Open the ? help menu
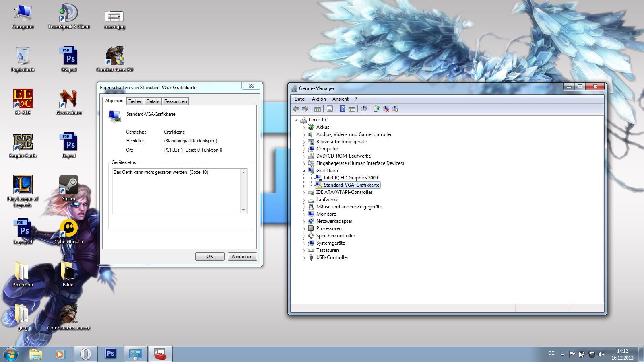Viewport: 644px width, 362px height. pos(356,99)
